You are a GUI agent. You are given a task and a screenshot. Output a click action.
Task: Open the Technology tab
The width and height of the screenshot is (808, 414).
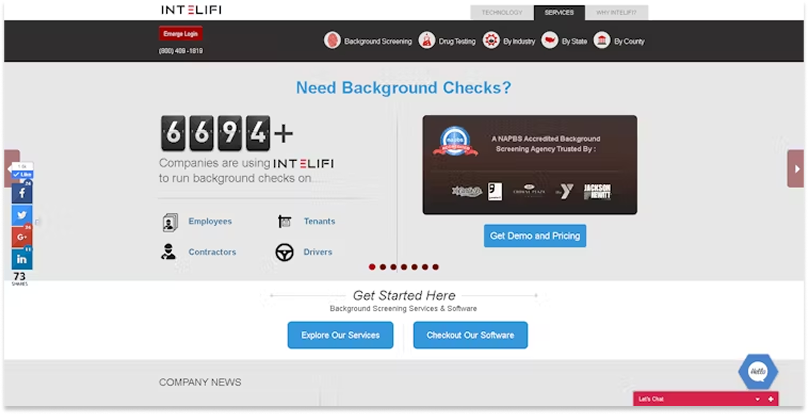pos(502,12)
